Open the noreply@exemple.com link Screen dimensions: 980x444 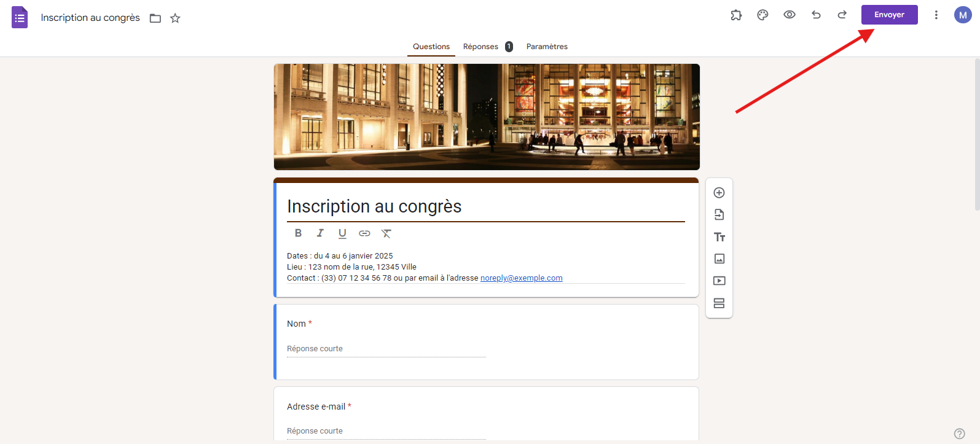pos(521,278)
